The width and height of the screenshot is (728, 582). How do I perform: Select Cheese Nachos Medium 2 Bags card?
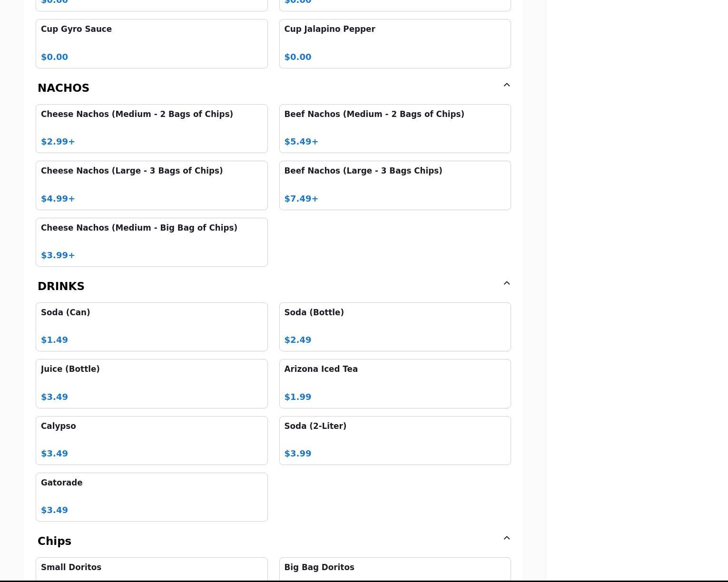pyautogui.click(x=152, y=129)
